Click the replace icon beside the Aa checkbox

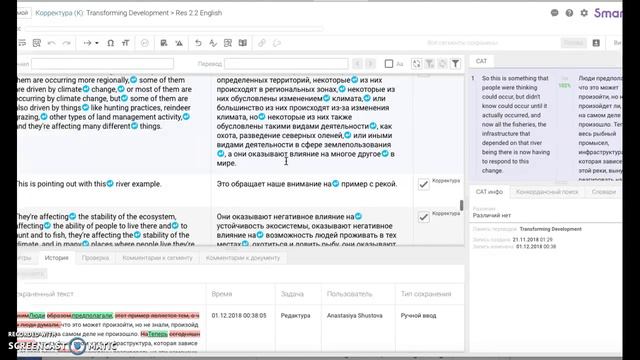pyautogui.click(x=416, y=64)
